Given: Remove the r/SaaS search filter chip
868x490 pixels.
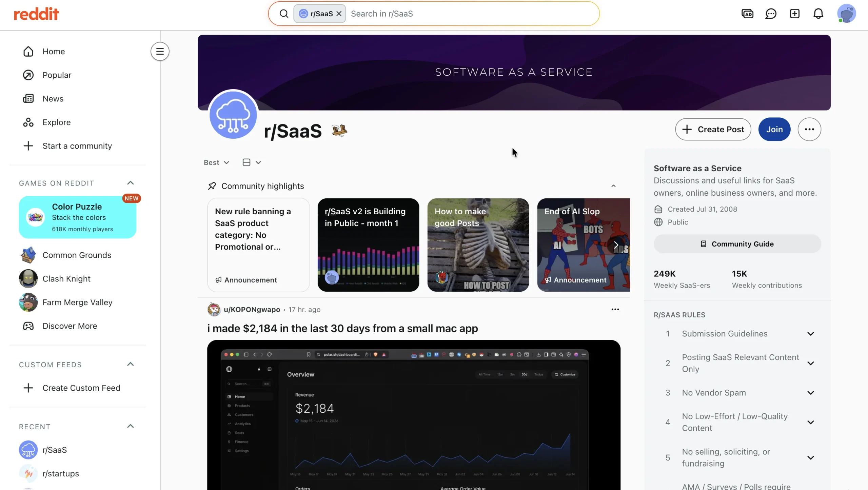Looking at the screenshot, I should 339,14.
